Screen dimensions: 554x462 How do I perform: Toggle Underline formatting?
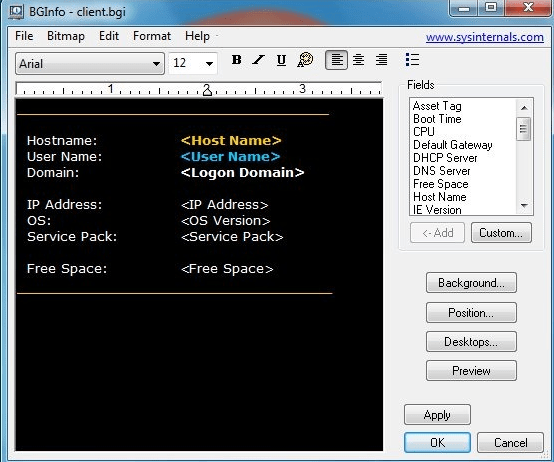281,60
